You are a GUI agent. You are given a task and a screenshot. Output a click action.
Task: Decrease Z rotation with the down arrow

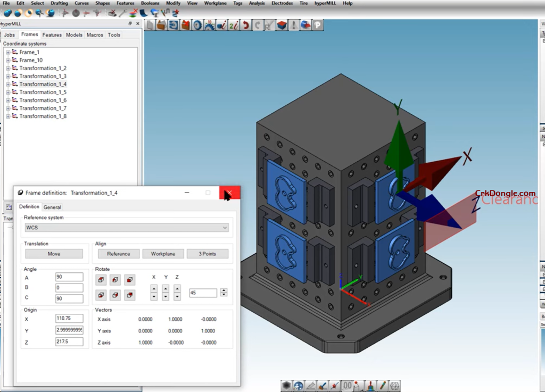coord(177,297)
